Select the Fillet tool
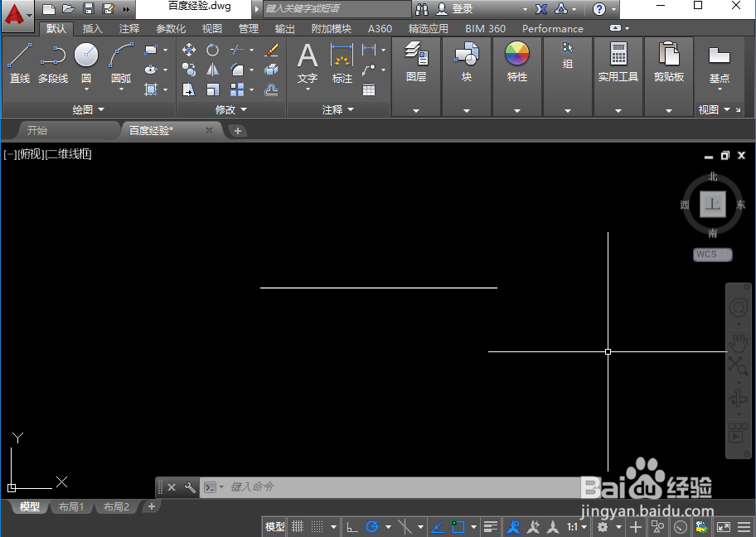 (x=237, y=70)
